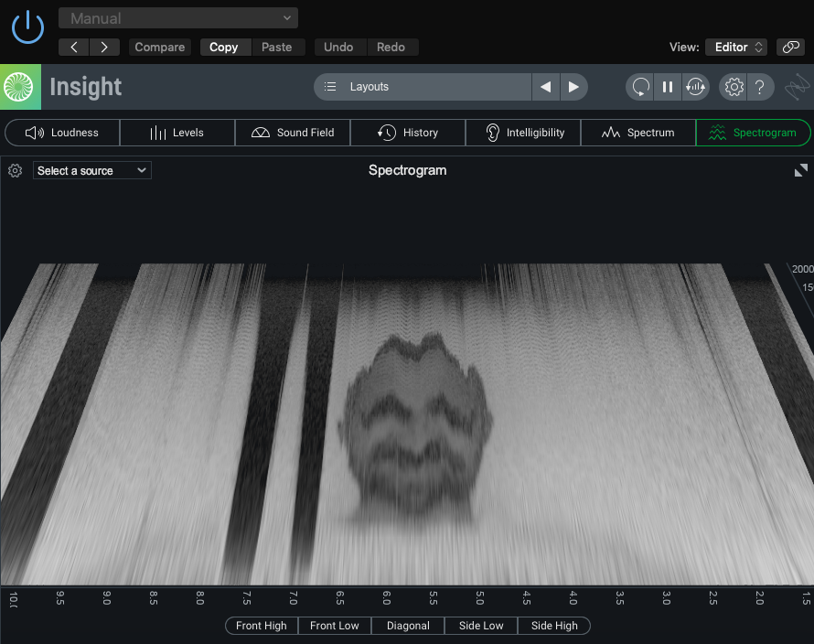Toggle the plug-in power bypass button

[27, 27]
